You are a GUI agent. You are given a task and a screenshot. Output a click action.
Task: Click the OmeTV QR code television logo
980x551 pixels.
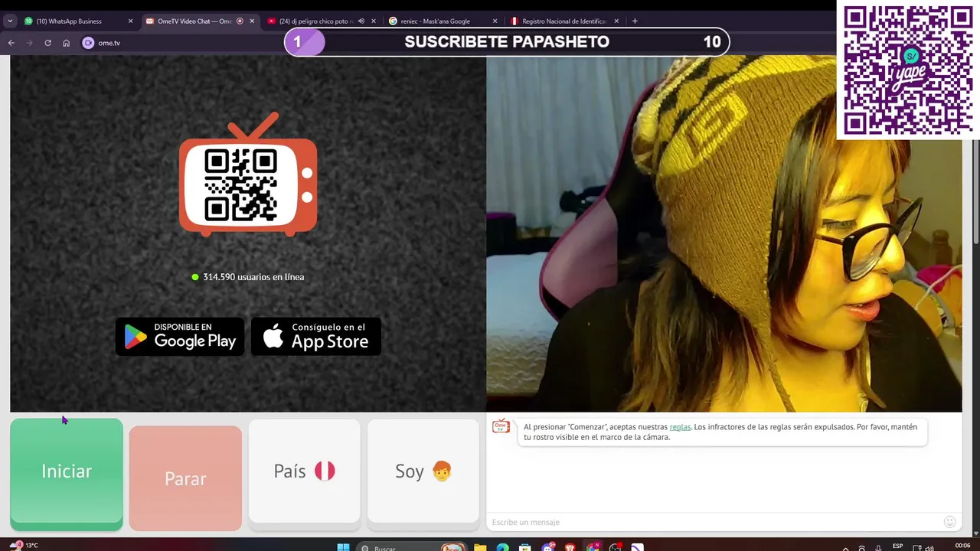click(248, 174)
